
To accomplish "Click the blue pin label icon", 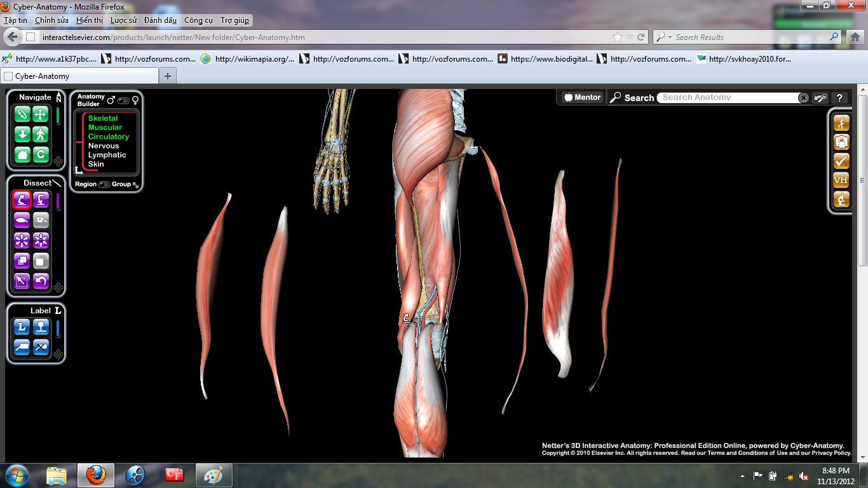I will coord(41,327).
